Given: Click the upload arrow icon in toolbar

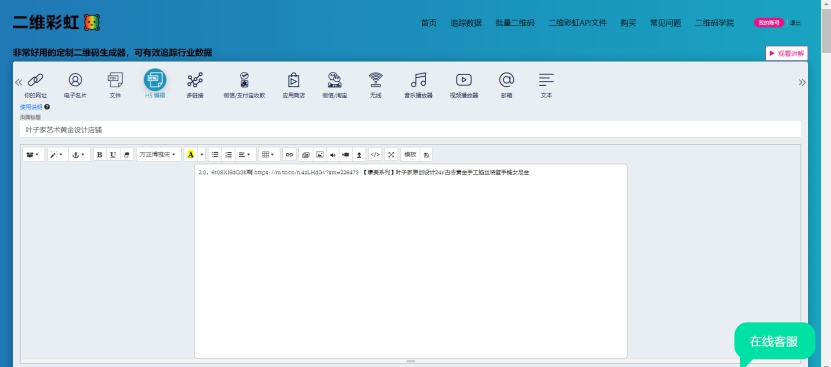Looking at the screenshot, I should (359, 154).
